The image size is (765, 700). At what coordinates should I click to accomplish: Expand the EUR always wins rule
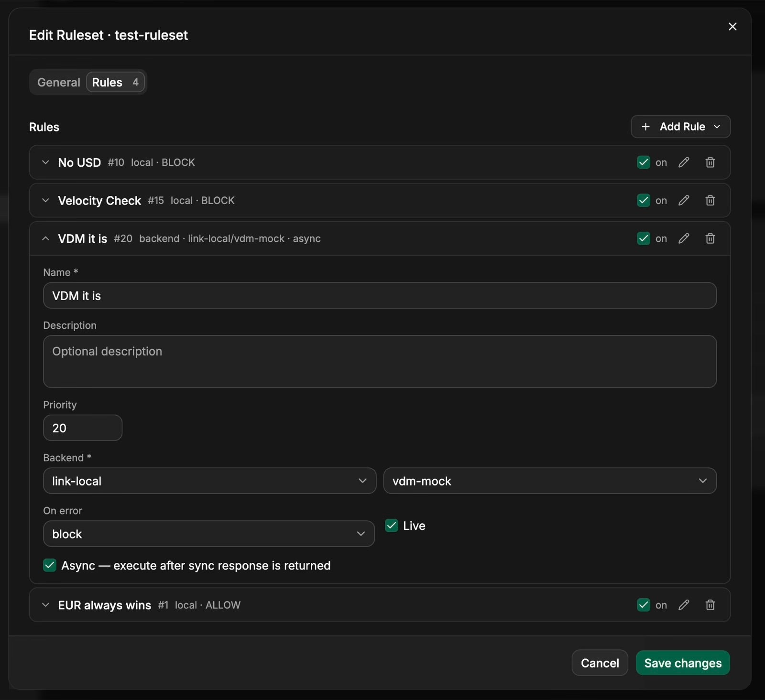45,605
